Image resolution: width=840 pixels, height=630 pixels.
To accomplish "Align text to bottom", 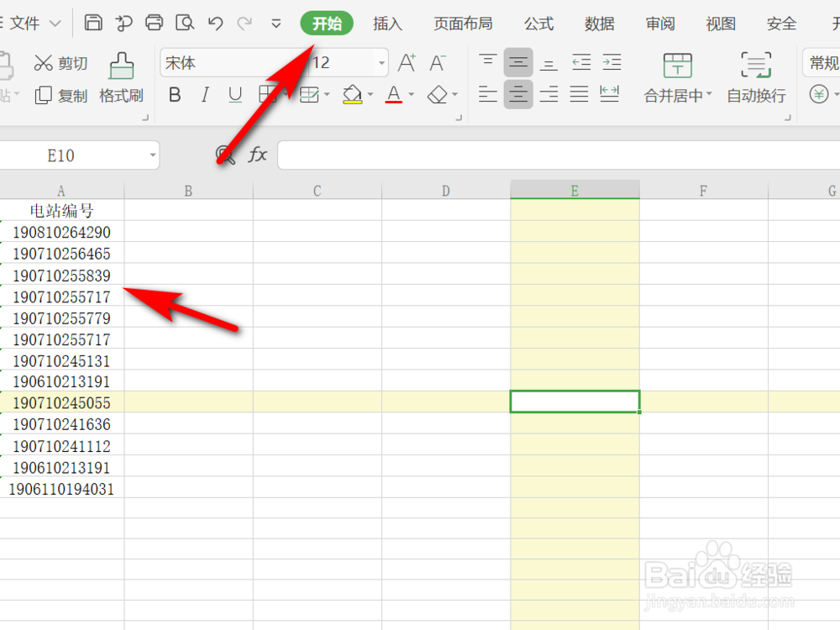I will [x=549, y=63].
